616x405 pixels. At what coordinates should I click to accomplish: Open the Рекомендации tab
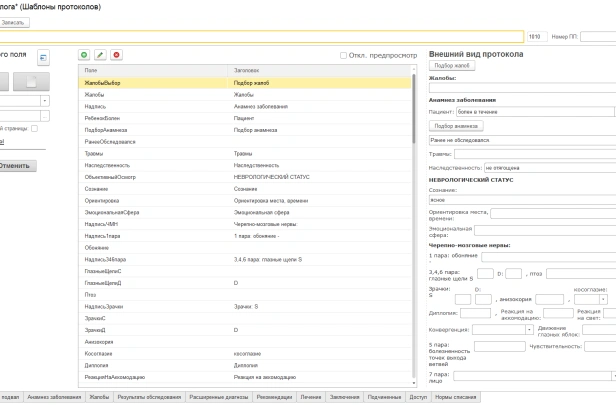click(x=274, y=397)
